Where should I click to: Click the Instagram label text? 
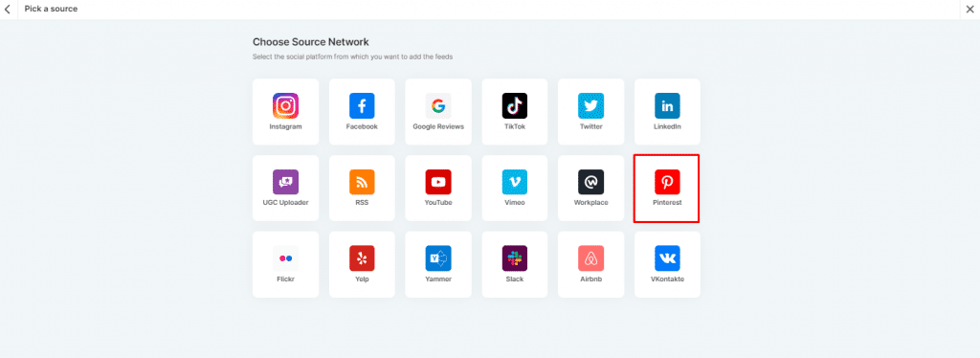click(x=285, y=126)
